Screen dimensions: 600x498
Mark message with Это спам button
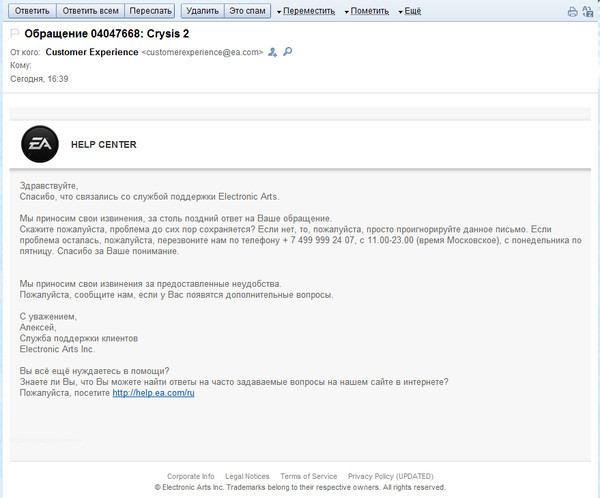pyautogui.click(x=247, y=11)
